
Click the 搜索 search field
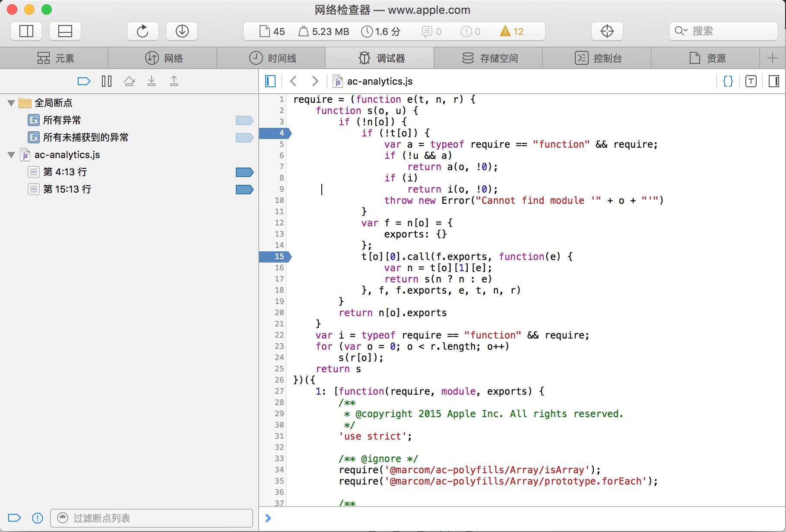click(x=723, y=31)
